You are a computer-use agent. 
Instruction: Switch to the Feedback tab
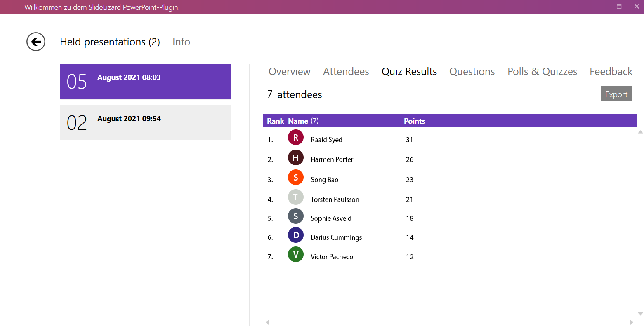point(611,71)
